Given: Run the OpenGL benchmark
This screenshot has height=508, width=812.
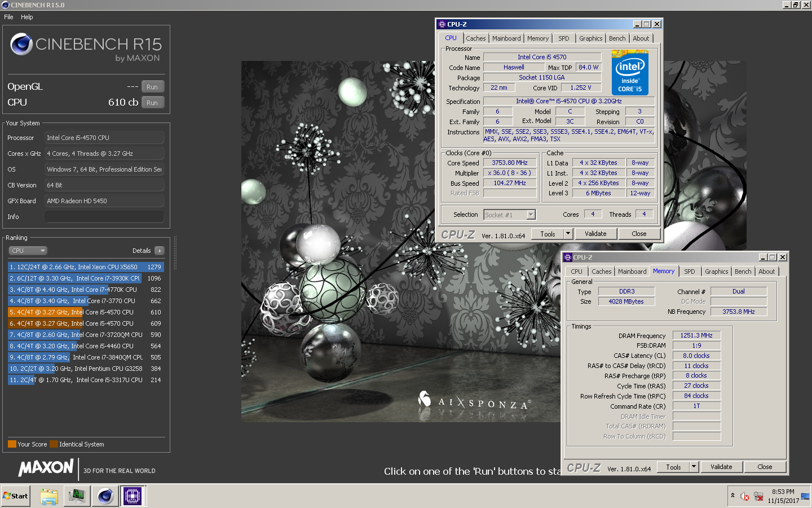Looking at the screenshot, I should pos(152,87).
